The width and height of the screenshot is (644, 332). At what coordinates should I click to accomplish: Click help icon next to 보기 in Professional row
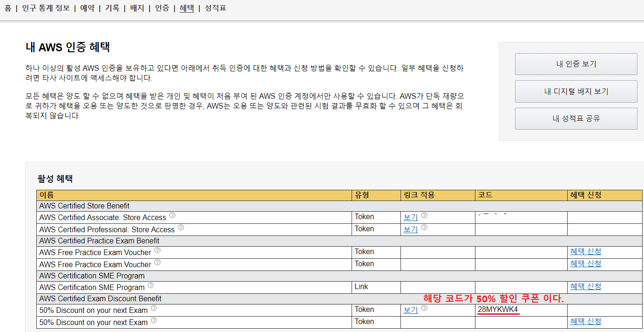tap(424, 228)
